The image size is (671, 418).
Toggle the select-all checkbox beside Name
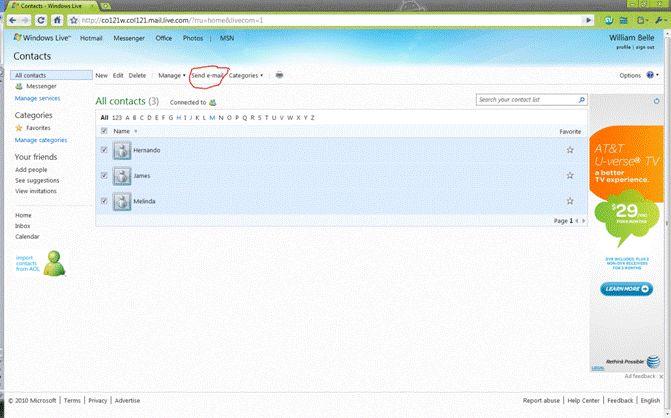pos(105,131)
